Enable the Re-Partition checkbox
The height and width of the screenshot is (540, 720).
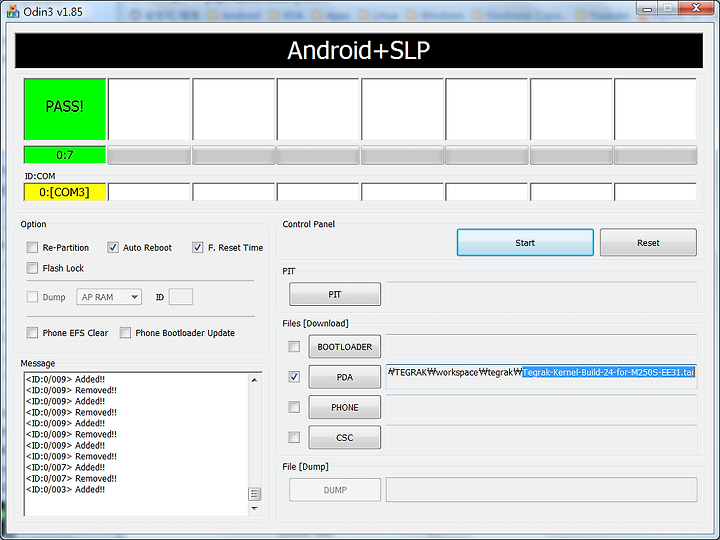32,248
